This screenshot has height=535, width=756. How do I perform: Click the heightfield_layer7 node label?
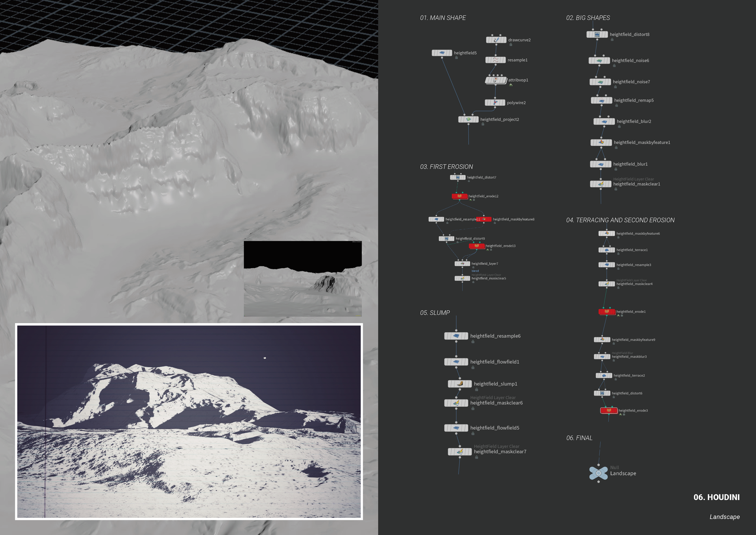pos(484,264)
